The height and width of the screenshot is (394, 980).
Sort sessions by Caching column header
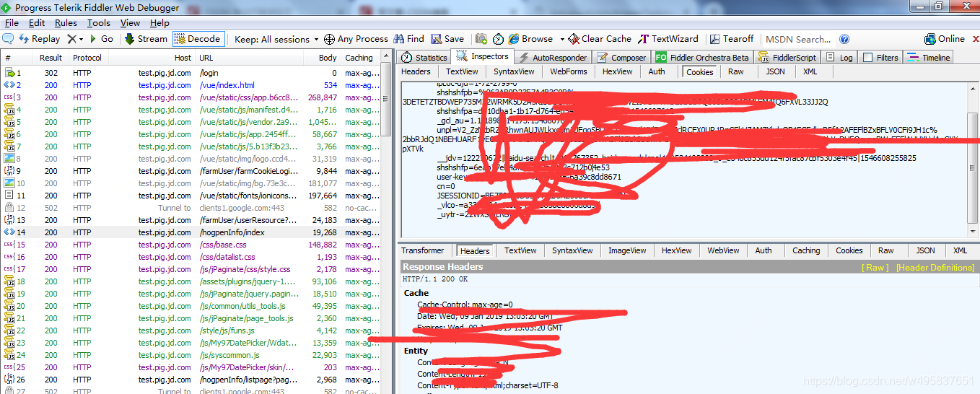click(x=359, y=58)
